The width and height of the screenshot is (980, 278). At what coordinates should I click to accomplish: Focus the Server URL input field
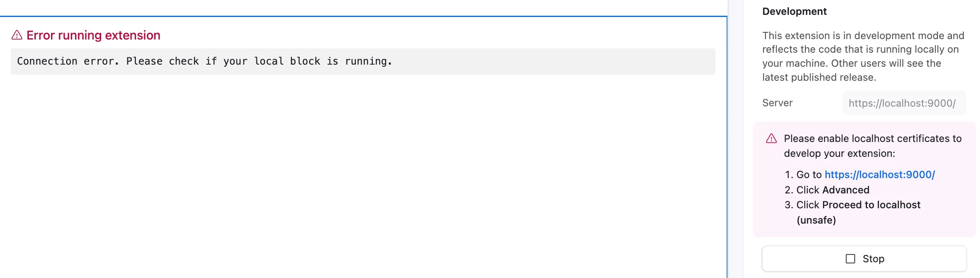tap(904, 103)
